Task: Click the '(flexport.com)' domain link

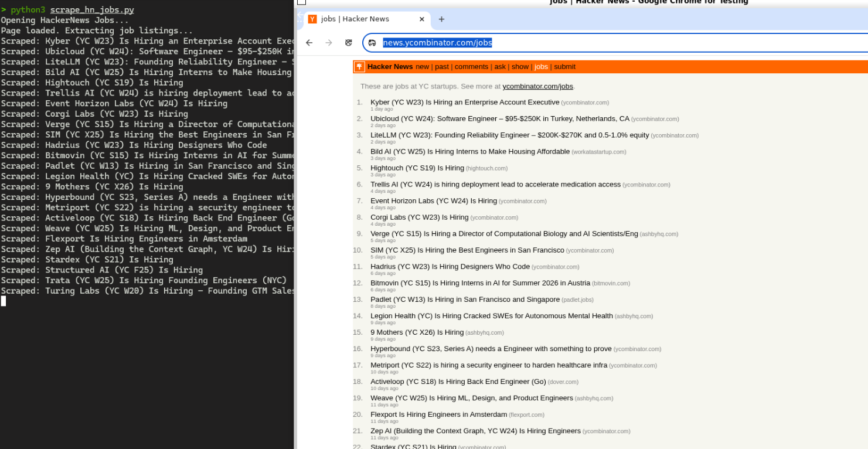Action: (x=527, y=415)
